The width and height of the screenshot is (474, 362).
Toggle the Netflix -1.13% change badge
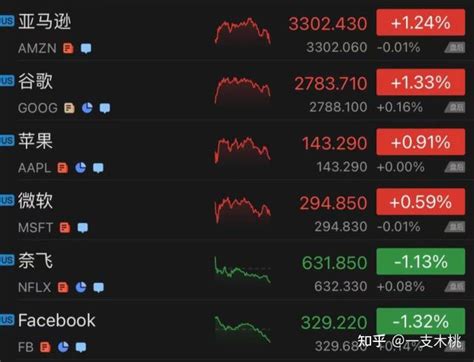click(421, 262)
